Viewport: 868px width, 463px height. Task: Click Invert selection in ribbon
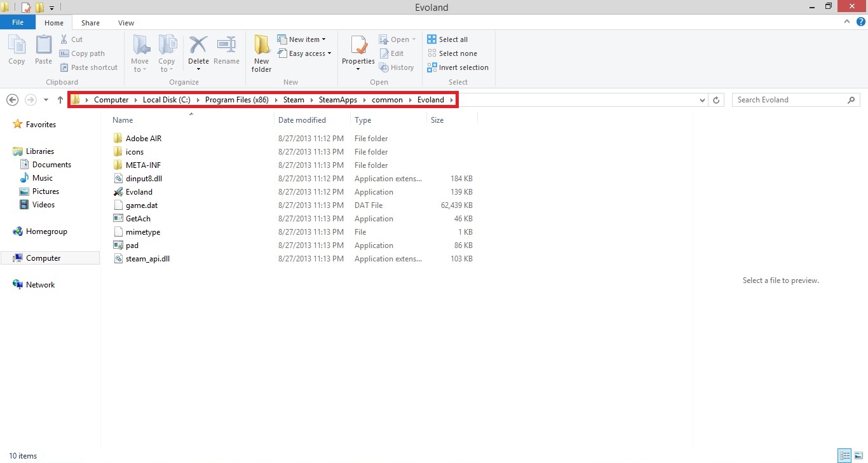458,67
